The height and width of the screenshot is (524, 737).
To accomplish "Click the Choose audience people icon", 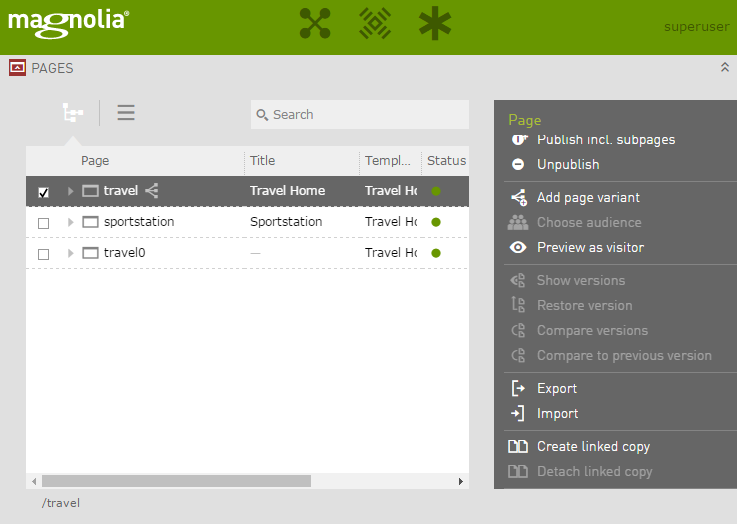I will click(x=518, y=222).
